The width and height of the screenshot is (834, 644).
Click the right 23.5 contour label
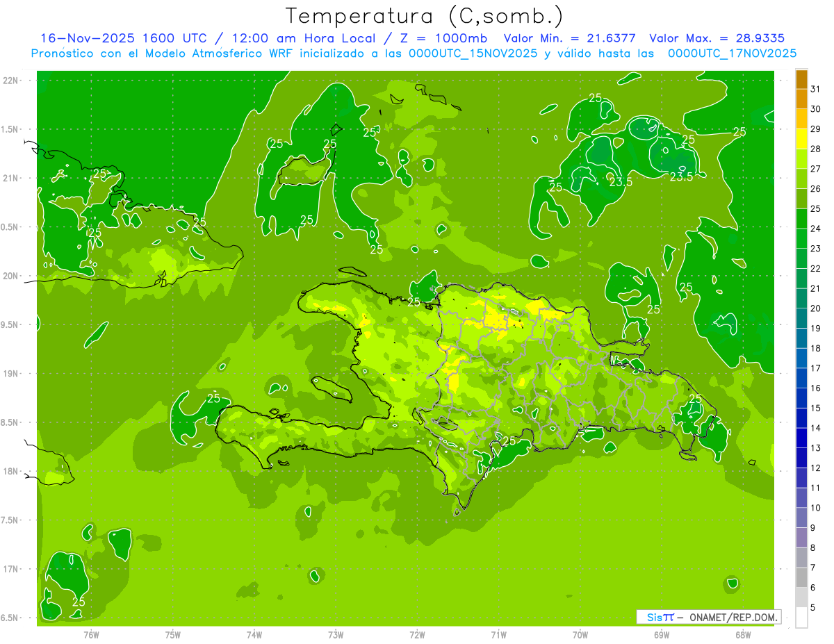click(681, 177)
